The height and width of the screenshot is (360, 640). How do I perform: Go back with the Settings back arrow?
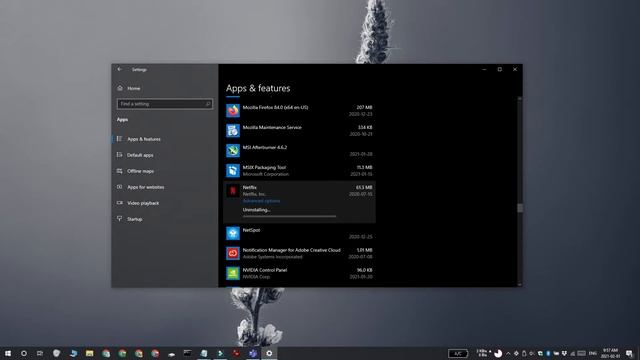click(x=120, y=69)
